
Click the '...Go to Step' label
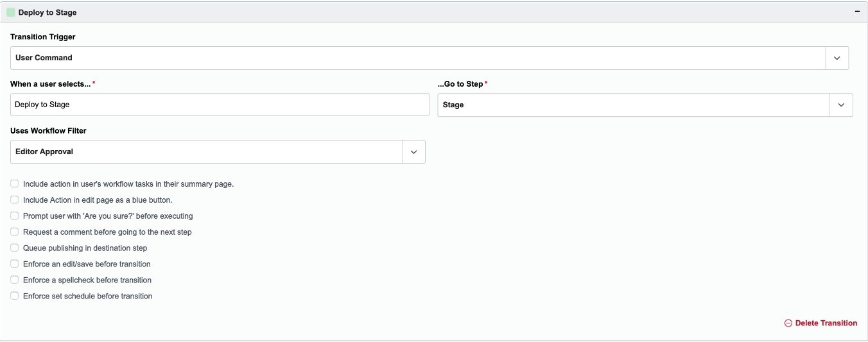pyautogui.click(x=460, y=84)
